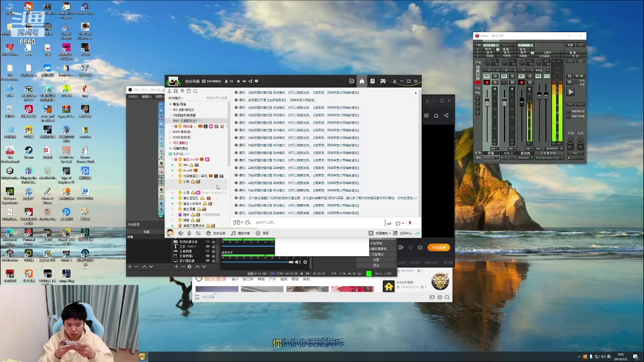Image resolution: width=644 pixels, height=362 pixels.
Task: Toggle the YY speaker volume icon
Action: (x=181, y=233)
